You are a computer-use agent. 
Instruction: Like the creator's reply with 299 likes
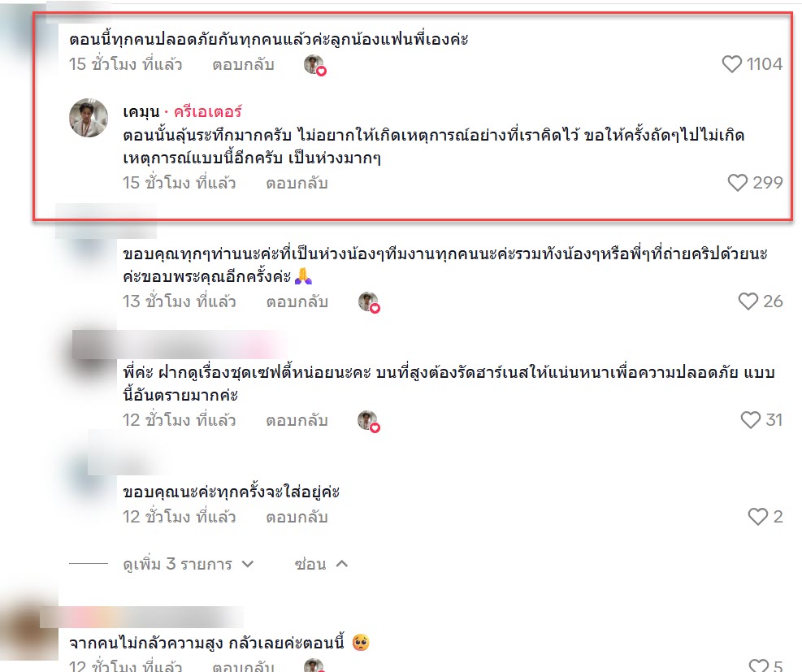[x=738, y=183]
